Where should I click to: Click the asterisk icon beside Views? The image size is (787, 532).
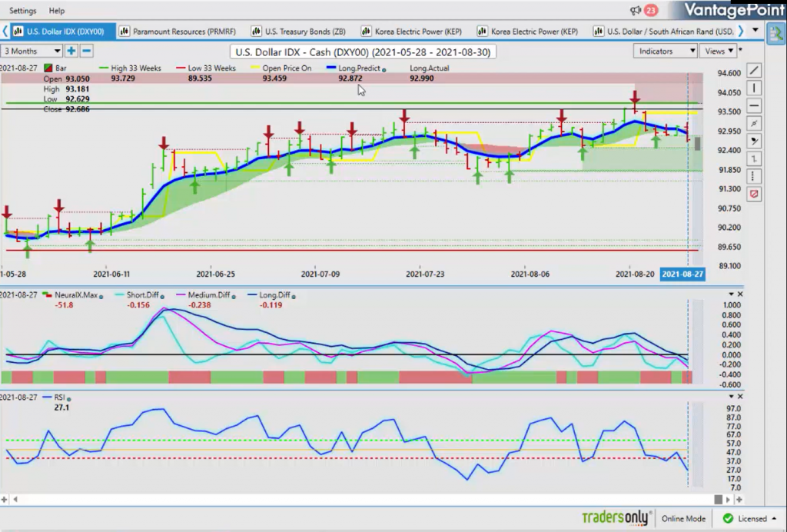[x=740, y=50]
